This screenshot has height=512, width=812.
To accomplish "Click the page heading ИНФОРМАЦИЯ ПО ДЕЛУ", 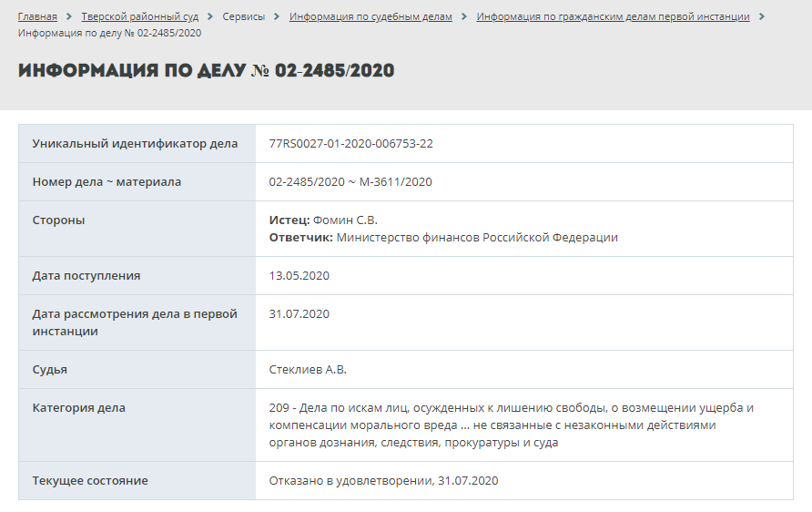I will (x=206, y=71).
